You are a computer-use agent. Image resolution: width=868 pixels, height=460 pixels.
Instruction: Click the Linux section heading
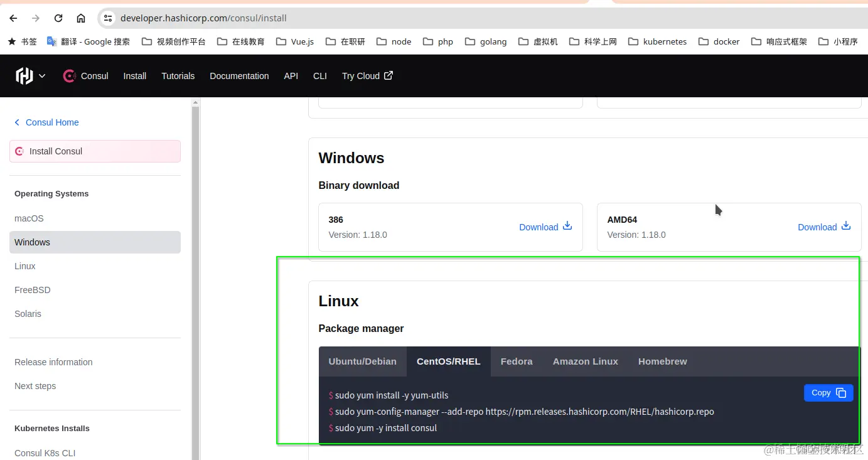pyautogui.click(x=339, y=301)
